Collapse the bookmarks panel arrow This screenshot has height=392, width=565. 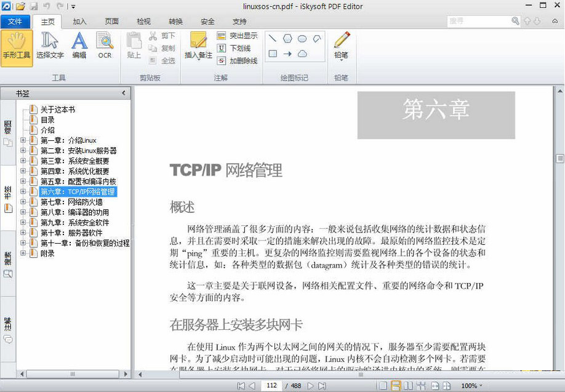coord(124,93)
